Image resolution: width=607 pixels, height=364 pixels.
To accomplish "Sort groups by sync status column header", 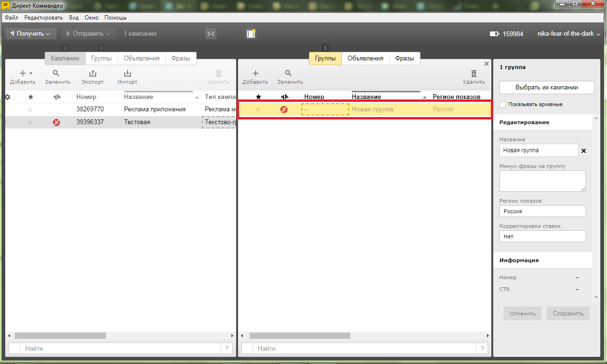I will tap(285, 97).
